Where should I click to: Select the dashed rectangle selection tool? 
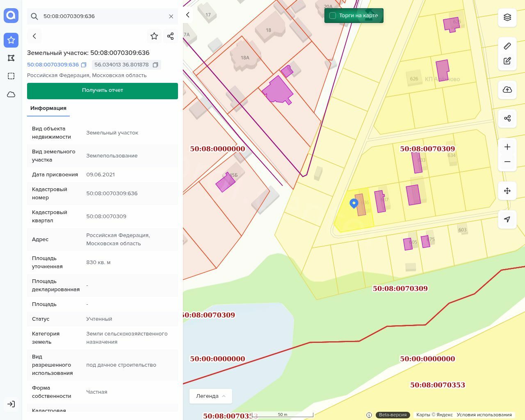coord(11,76)
